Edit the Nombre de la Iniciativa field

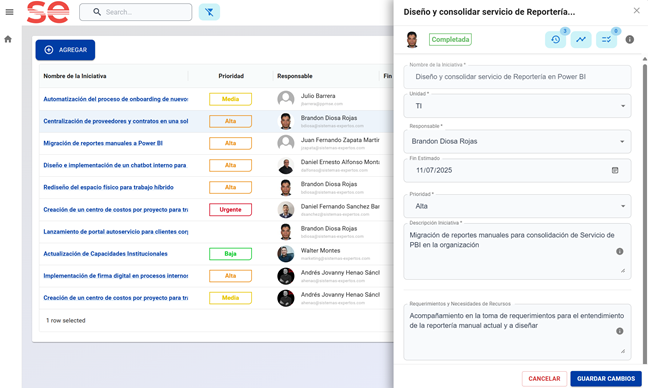click(x=517, y=77)
